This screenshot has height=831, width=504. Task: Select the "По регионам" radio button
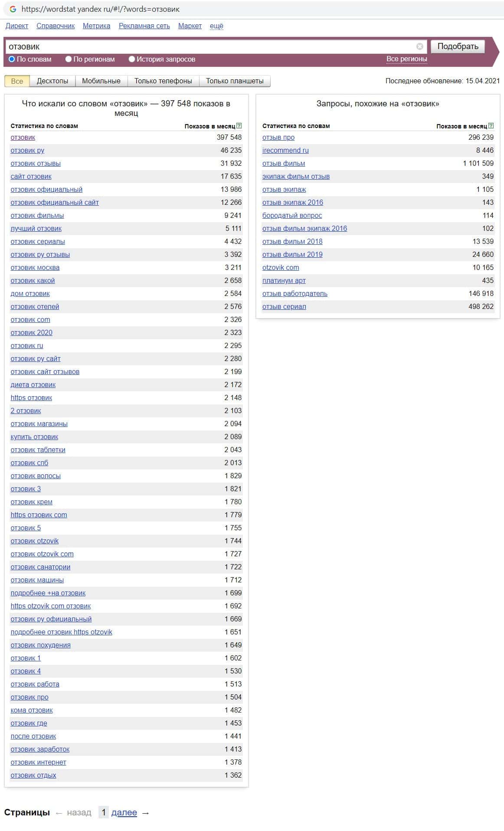(x=69, y=59)
